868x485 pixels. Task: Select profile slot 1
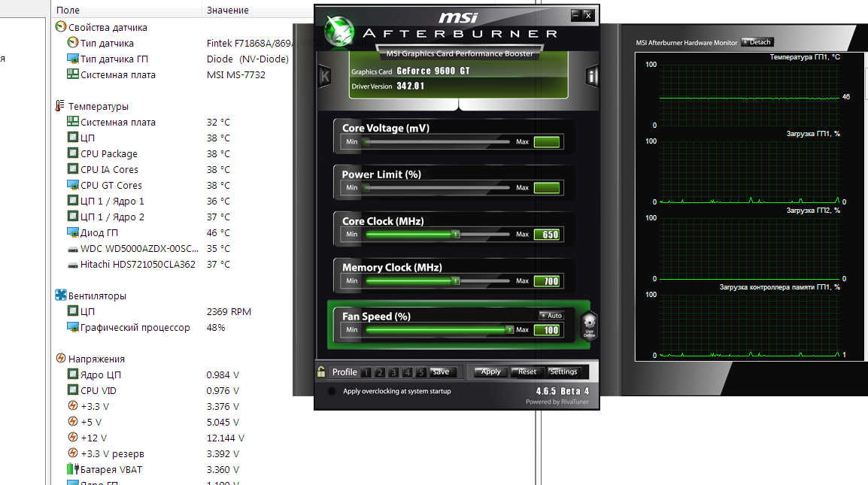(366, 372)
